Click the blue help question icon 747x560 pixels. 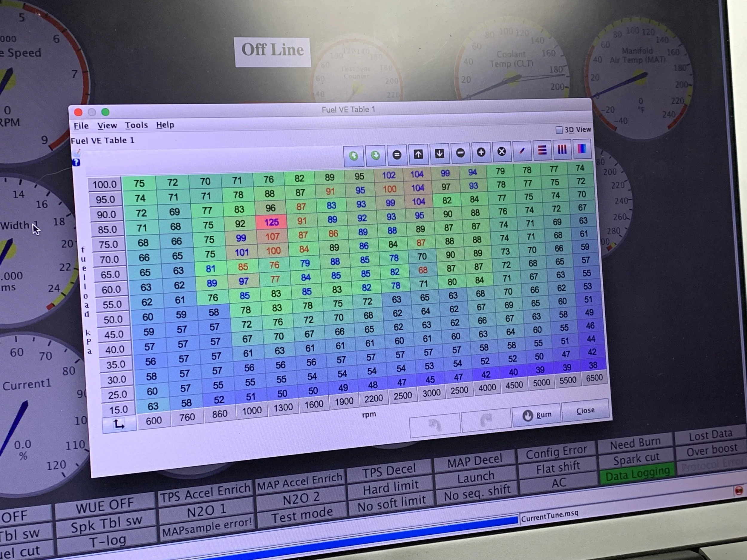[x=76, y=163]
